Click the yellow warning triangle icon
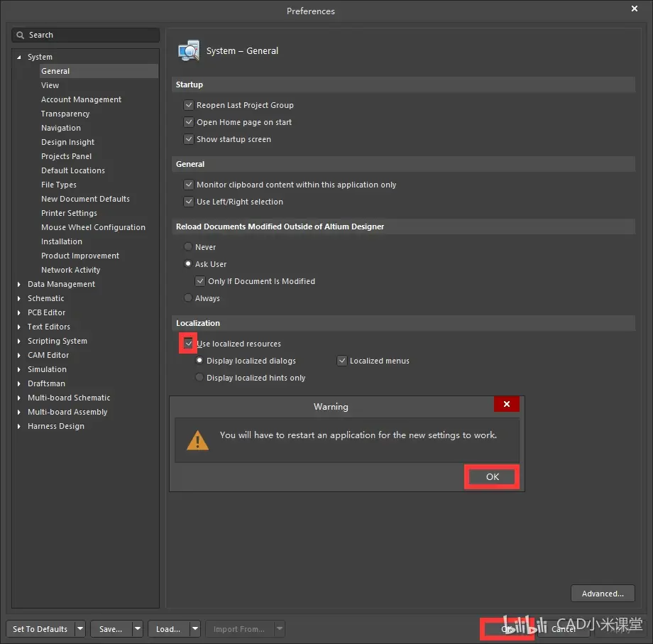 [197, 440]
